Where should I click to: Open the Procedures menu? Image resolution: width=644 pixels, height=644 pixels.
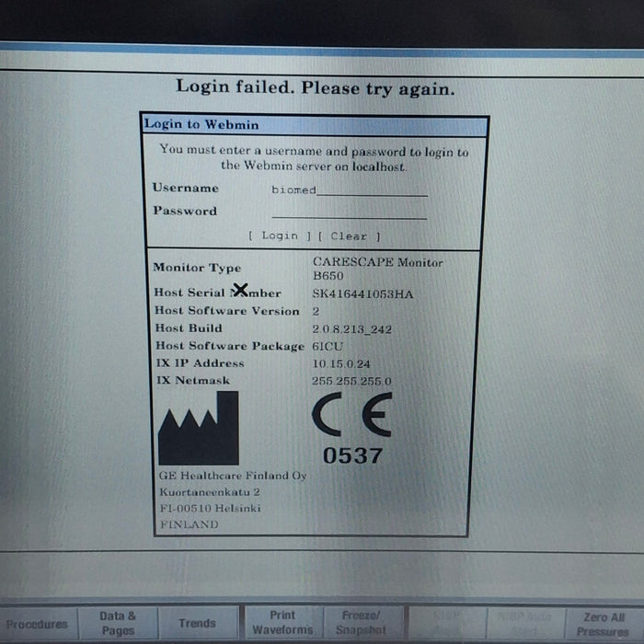click(38, 625)
